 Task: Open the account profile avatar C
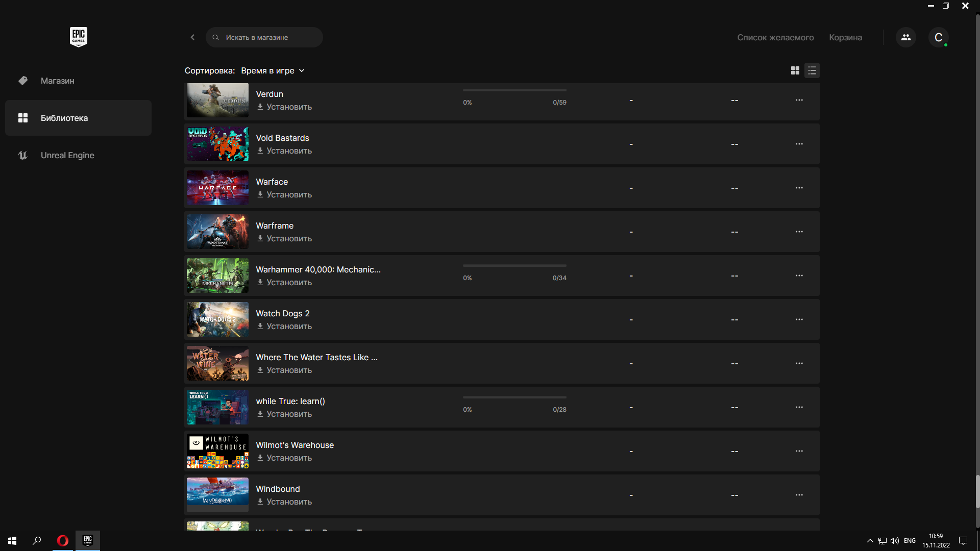coord(938,37)
